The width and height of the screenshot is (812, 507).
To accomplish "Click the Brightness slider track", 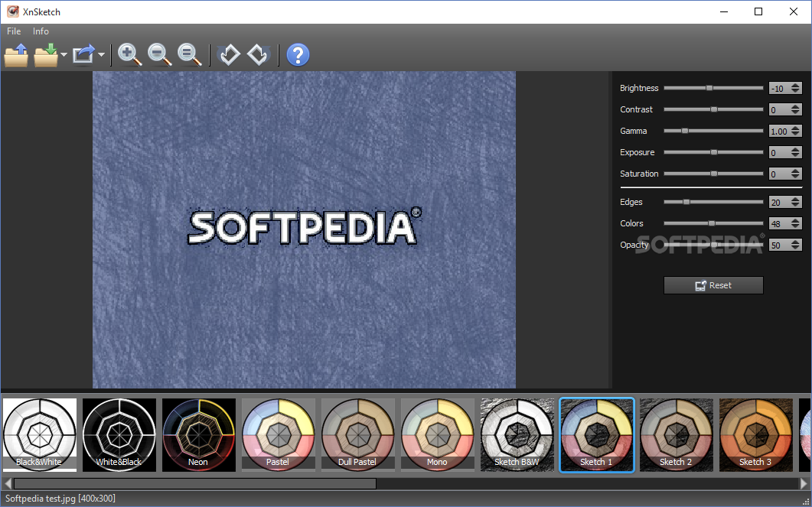I will (x=713, y=88).
